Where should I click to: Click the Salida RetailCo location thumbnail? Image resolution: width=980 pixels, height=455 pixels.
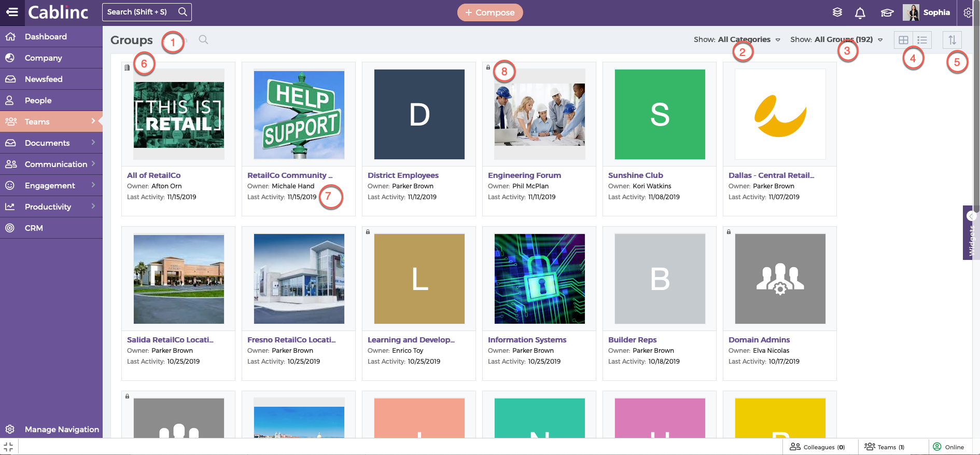click(x=179, y=279)
